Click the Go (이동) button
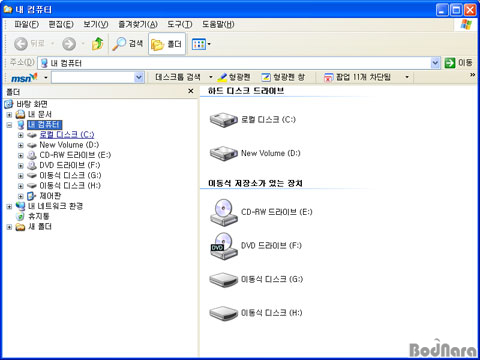This screenshot has width=480, height=360. [459, 63]
